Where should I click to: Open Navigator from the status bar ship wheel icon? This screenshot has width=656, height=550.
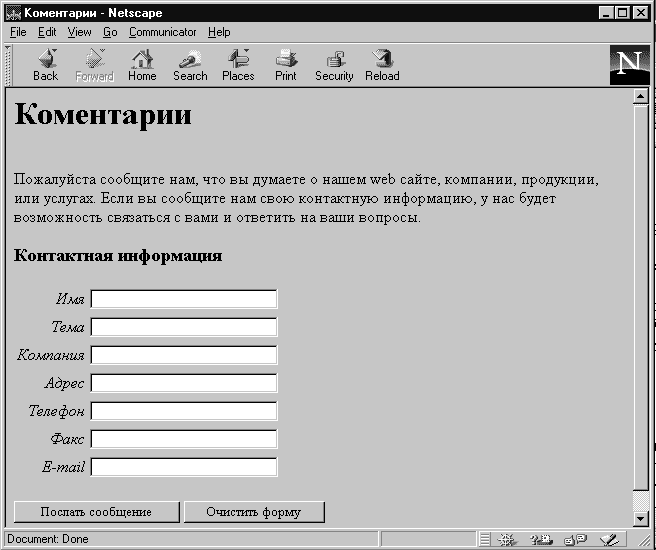tap(507, 539)
